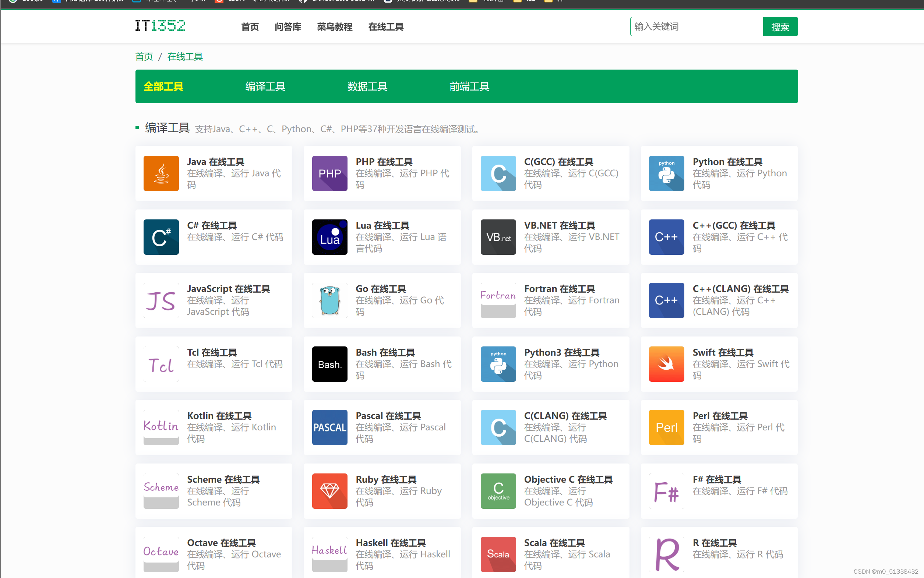Open the Tcl tool icon

(x=161, y=364)
